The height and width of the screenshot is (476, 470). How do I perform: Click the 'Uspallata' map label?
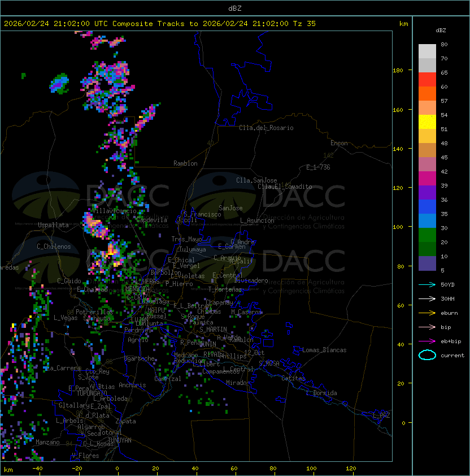tap(53, 225)
